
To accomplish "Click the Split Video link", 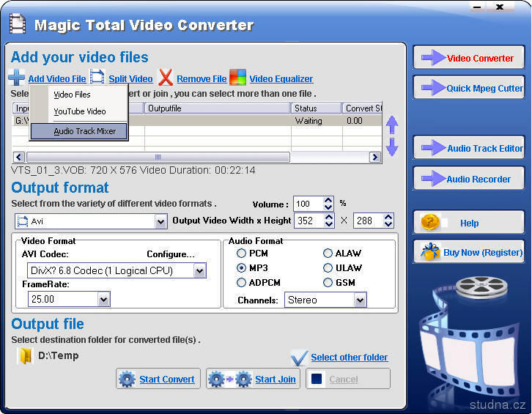I will click(130, 78).
